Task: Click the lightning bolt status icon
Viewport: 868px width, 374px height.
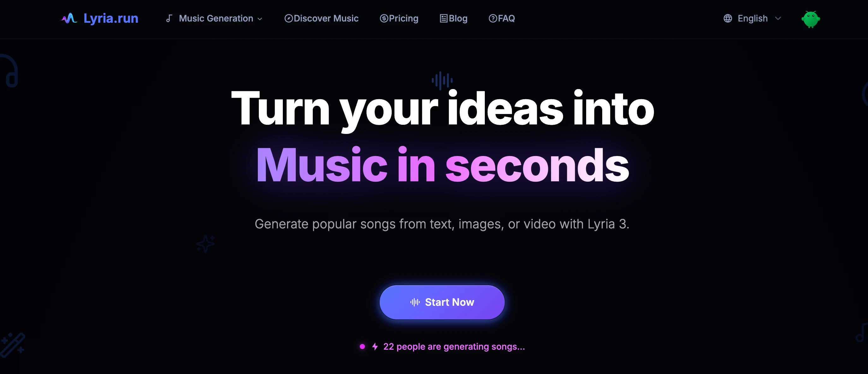Action: (375, 346)
